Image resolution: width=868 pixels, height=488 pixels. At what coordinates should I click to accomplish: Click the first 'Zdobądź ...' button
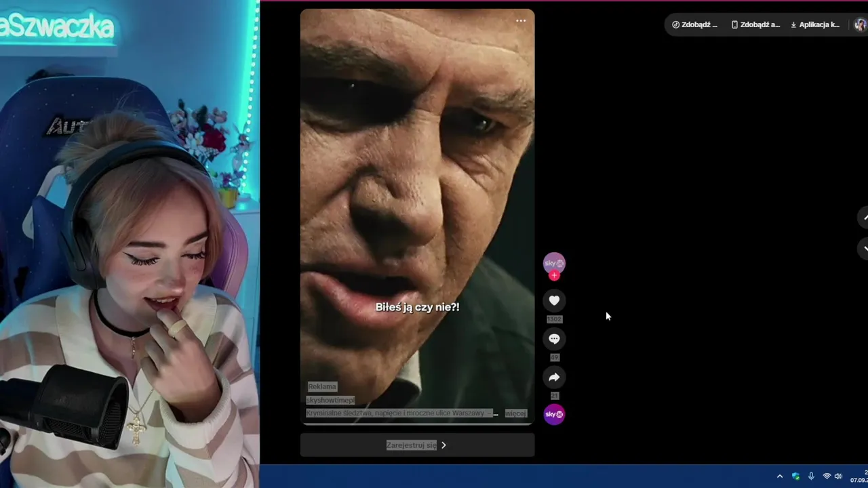click(694, 24)
